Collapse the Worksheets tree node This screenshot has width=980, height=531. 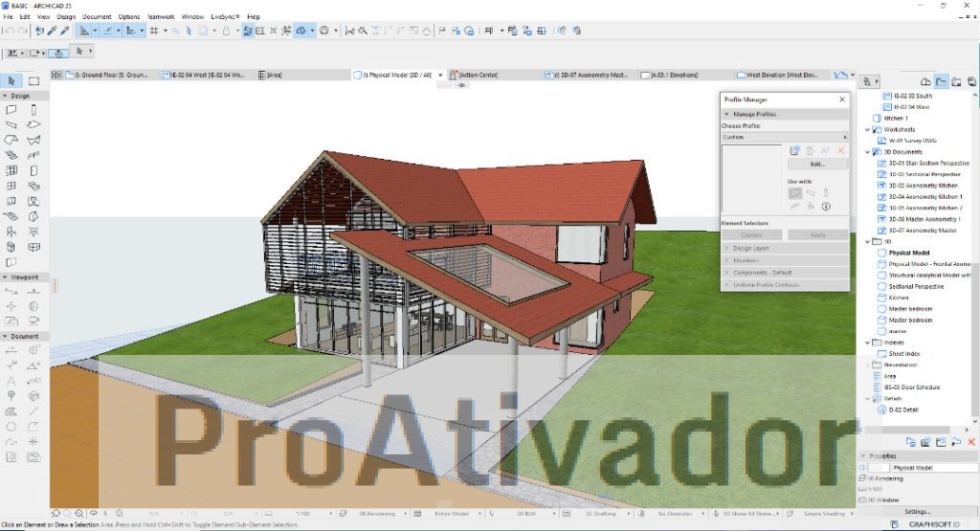pyautogui.click(x=867, y=130)
